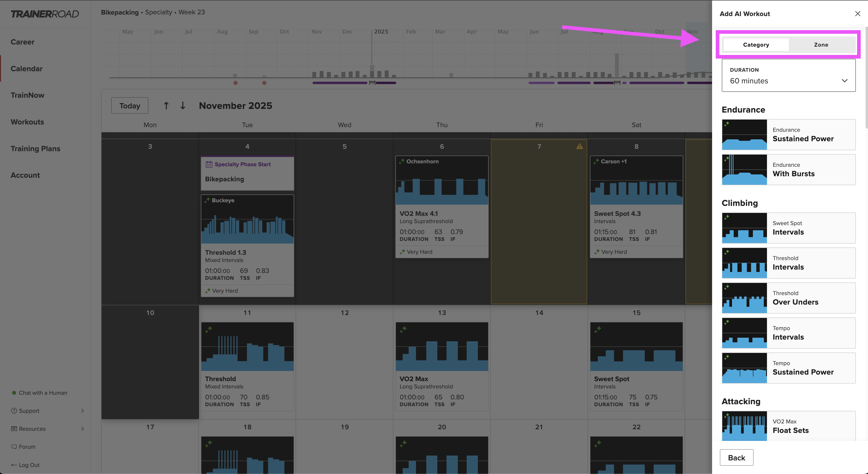
Task: Open workout thumbnail on November 18
Action: (x=247, y=455)
